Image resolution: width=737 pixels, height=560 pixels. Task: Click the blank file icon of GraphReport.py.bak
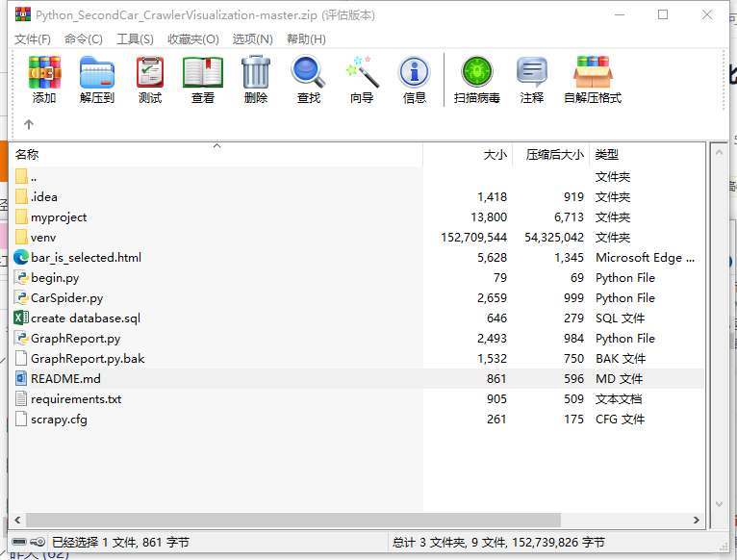pyautogui.click(x=21, y=358)
